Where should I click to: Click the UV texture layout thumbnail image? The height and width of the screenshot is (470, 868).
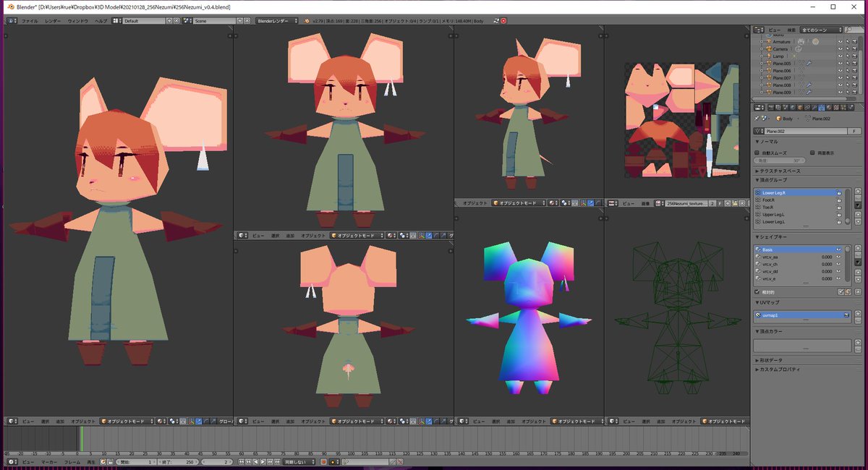(682, 120)
